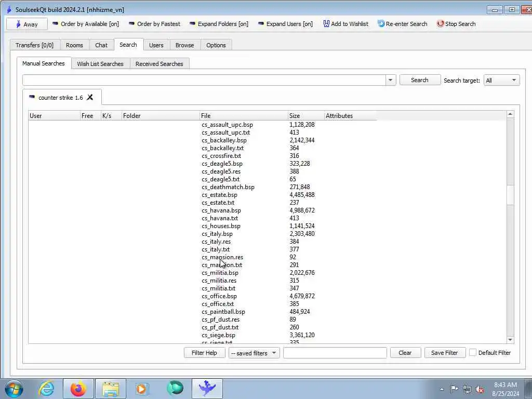Viewport: 532px width, 399px height.
Task: Select file cs_estate.bsp
Action: coord(220,195)
